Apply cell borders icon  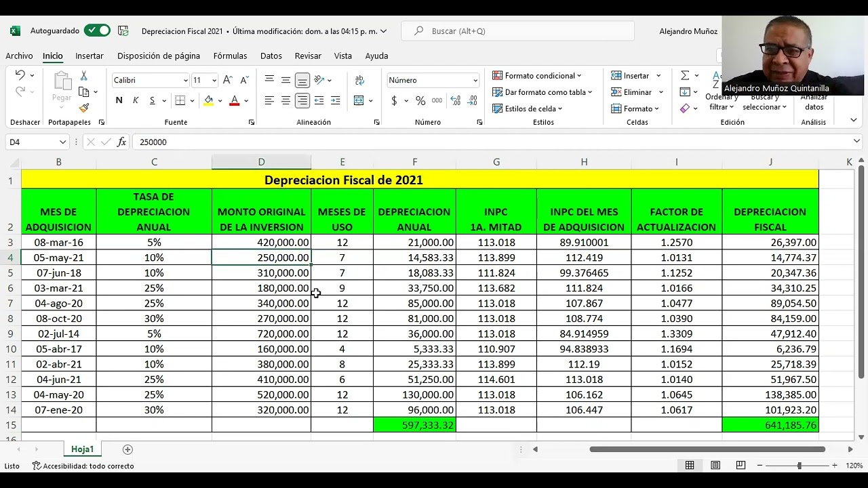(x=180, y=100)
